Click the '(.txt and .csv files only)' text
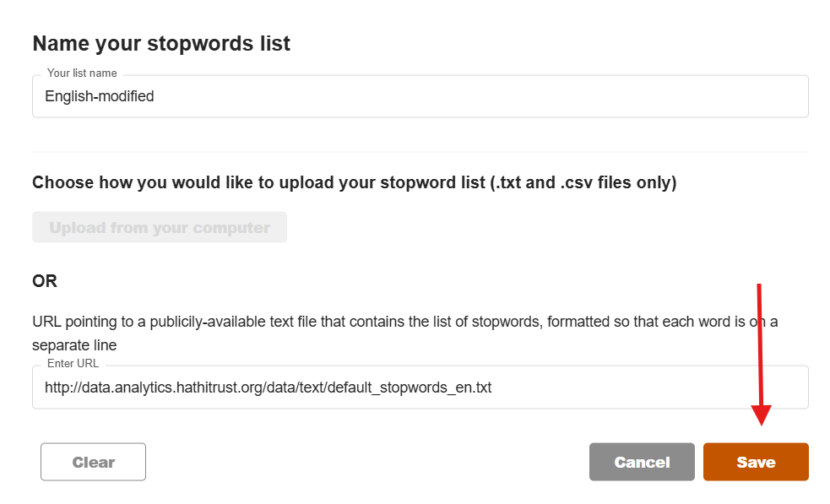This screenshot has width=830, height=504. coord(583,182)
